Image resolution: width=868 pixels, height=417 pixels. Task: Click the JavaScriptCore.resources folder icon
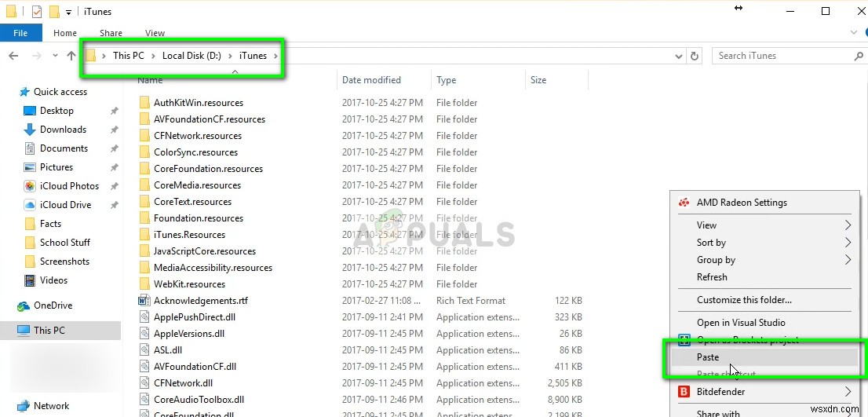(144, 251)
